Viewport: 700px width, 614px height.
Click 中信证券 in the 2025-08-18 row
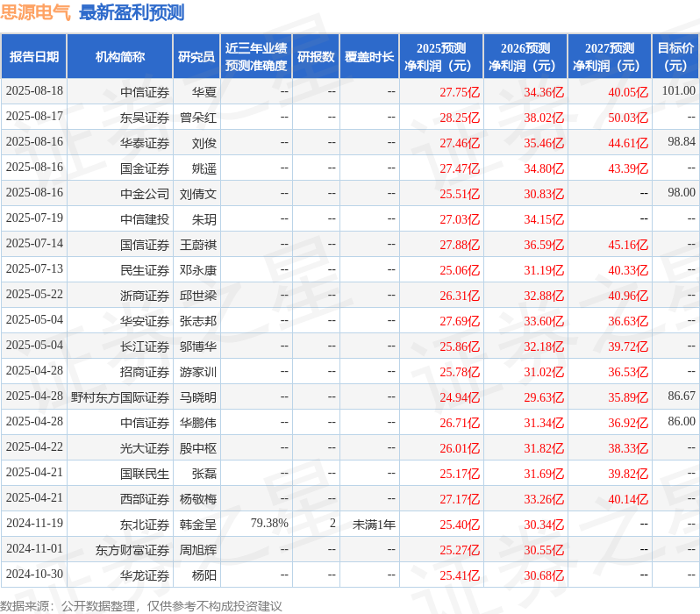145,92
